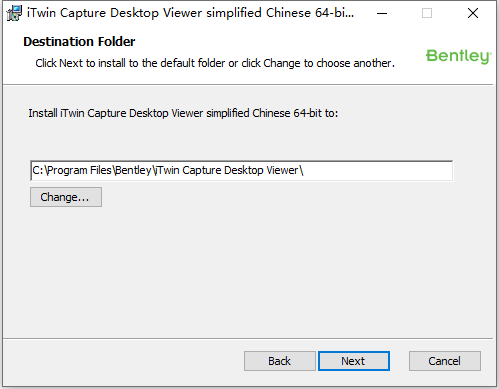The width and height of the screenshot is (499, 389).
Task: Close the installer window with X
Action: [473, 13]
